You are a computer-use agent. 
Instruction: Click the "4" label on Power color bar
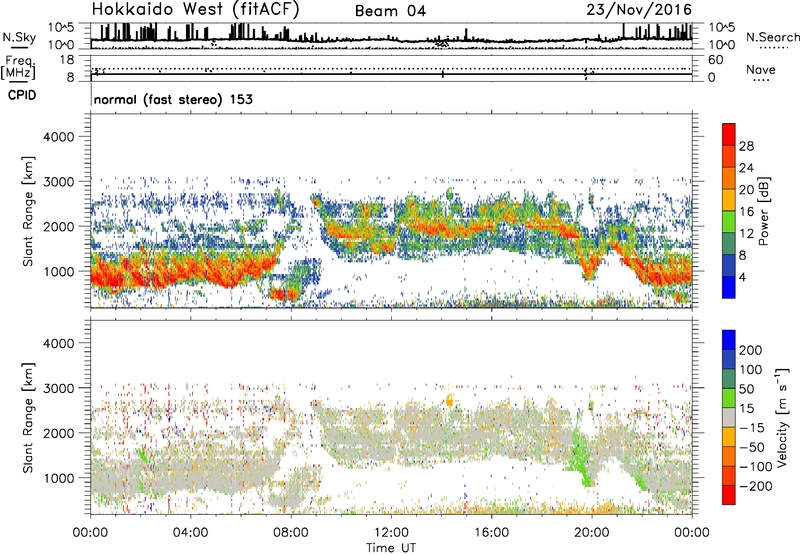pos(743,278)
